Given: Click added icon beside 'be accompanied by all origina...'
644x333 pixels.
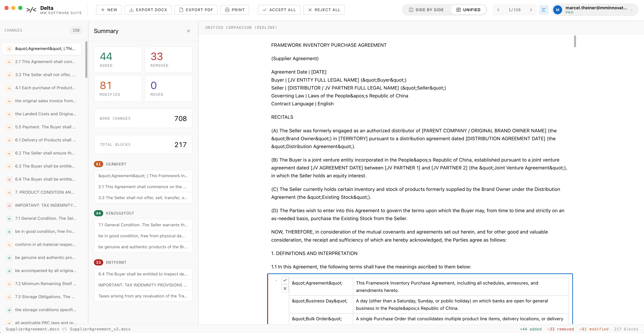Looking at the screenshot, I should [x=9, y=271].
